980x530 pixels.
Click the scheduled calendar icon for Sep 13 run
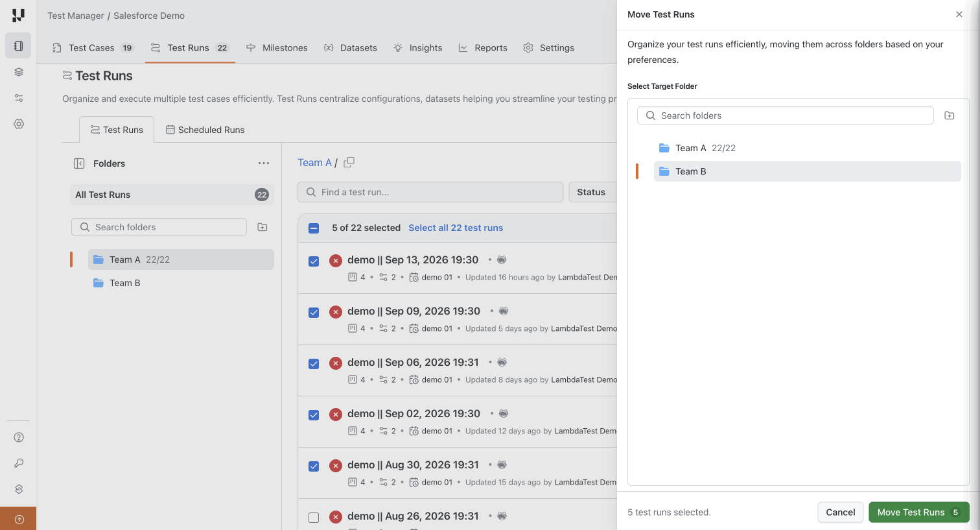pyautogui.click(x=414, y=277)
